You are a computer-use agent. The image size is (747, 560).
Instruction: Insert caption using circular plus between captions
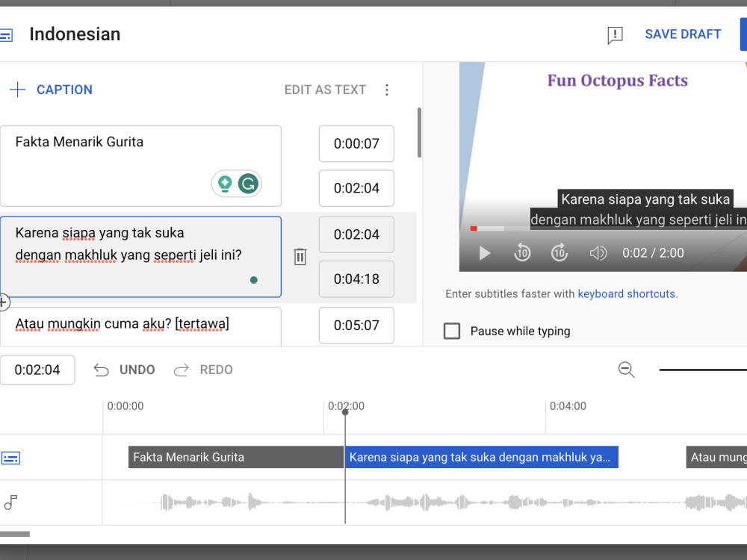(x=3, y=302)
